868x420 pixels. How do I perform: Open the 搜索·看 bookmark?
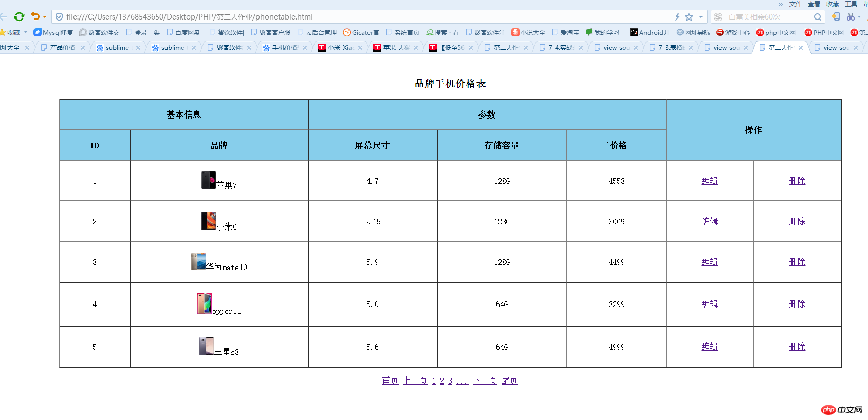coord(442,32)
